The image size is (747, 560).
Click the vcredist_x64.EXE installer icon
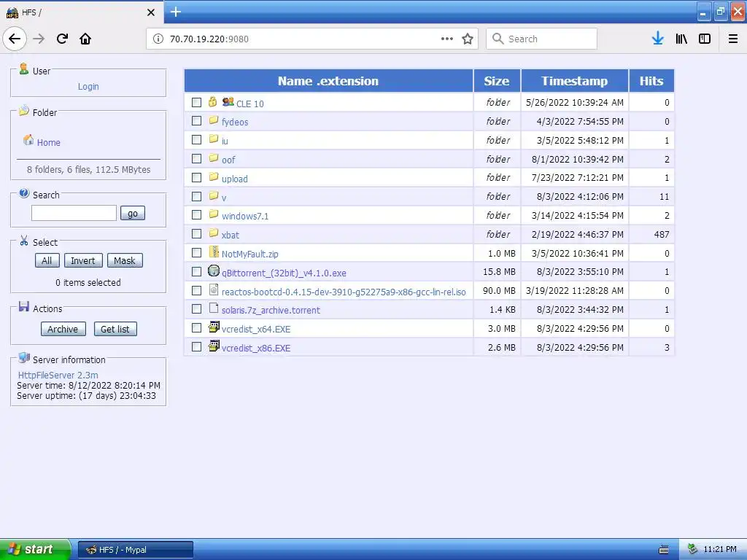[x=214, y=327]
